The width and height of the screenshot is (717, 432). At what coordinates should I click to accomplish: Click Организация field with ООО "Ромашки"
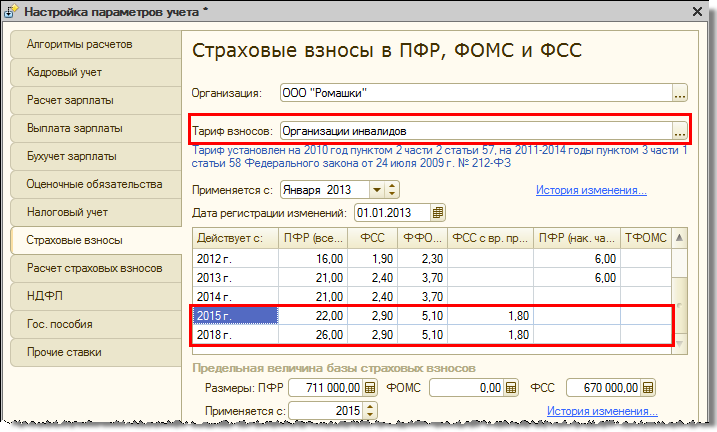click(x=476, y=93)
